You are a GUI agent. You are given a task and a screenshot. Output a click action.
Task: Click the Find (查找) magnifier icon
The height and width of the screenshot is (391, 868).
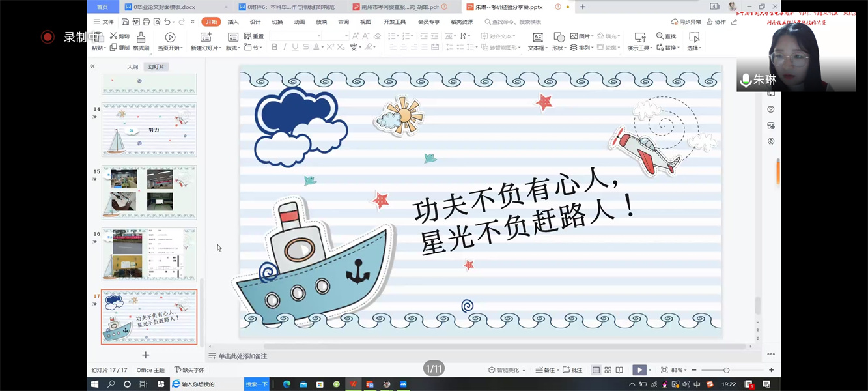click(660, 36)
